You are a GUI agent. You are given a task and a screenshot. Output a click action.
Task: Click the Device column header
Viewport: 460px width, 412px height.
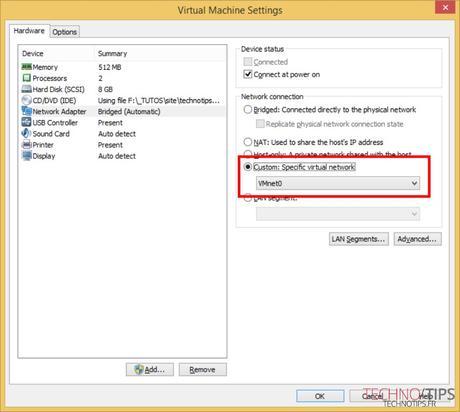click(33, 53)
